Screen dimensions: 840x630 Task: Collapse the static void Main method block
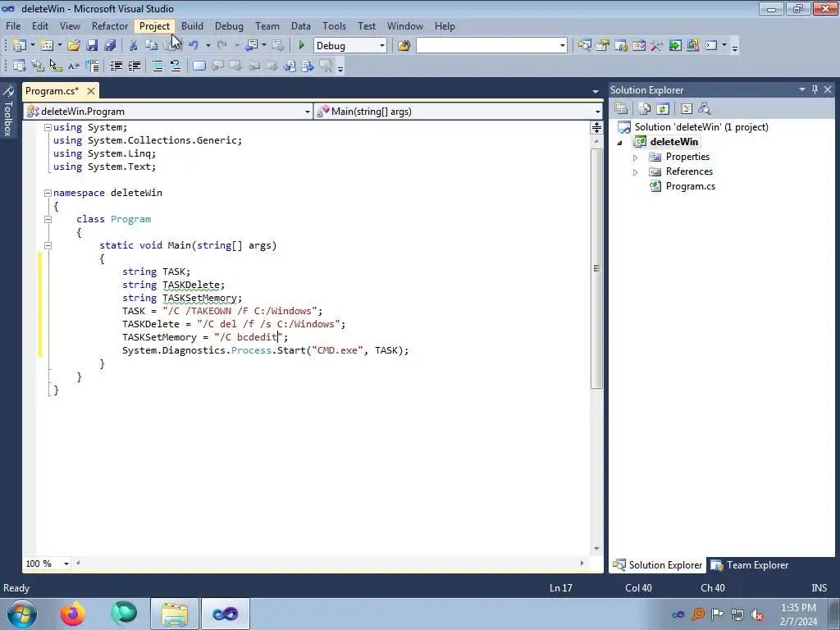[48, 245]
